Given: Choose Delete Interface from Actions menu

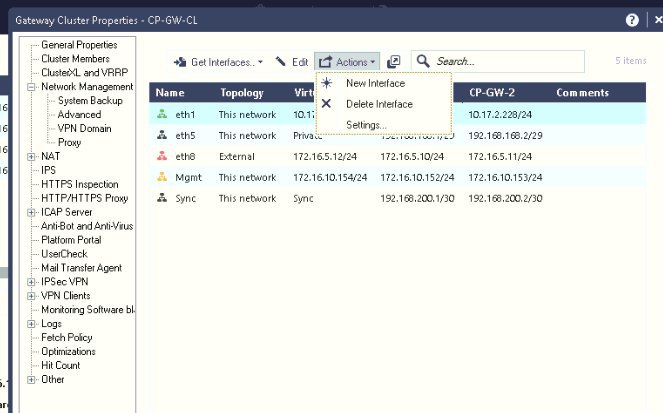Looking at the screenshot, I should 379,104.
